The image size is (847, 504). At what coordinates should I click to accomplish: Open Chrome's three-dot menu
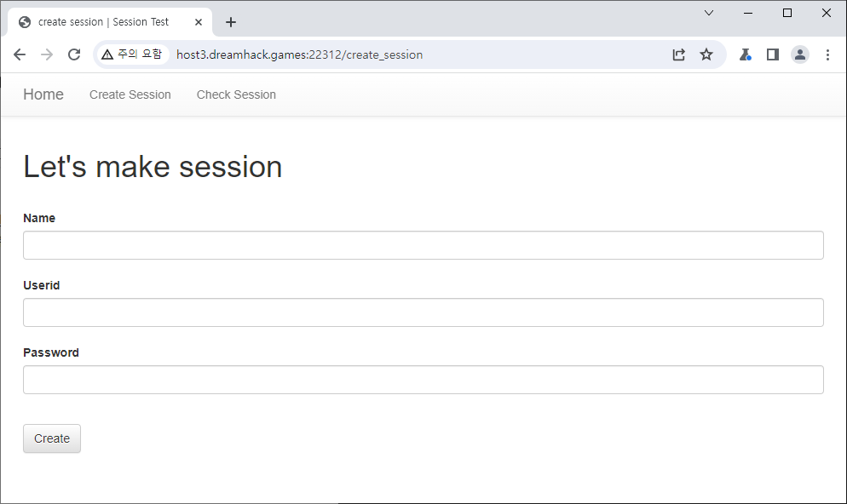(x=827, y=54)
